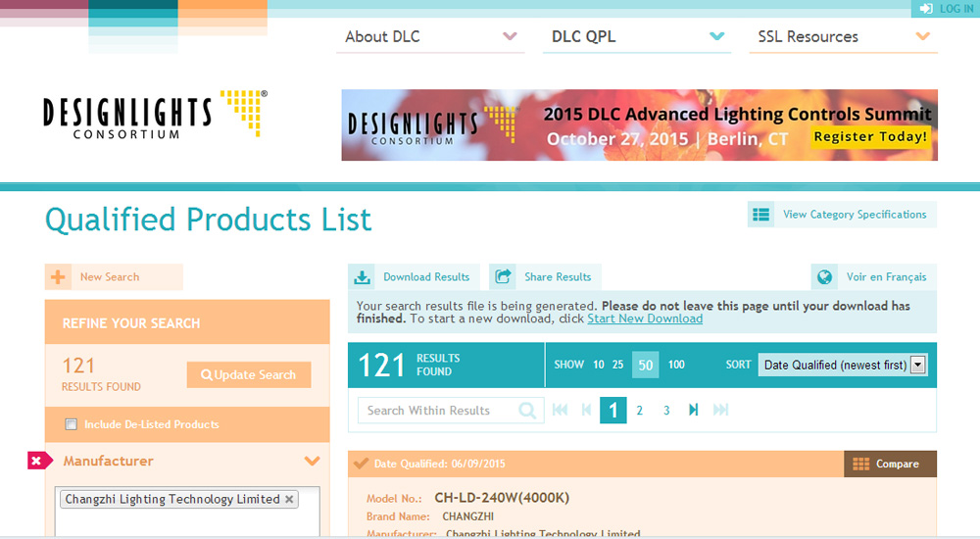This screenshot has height=539, width=980.
Task: Go to results page 2
Action: point(639,411)
